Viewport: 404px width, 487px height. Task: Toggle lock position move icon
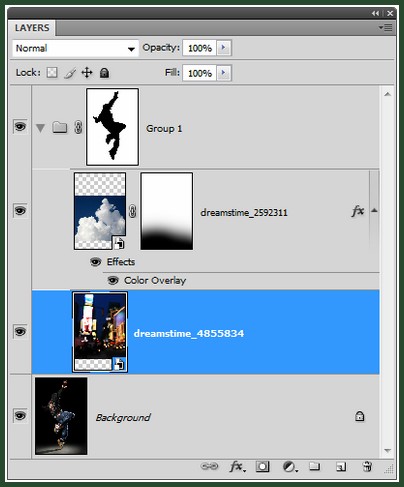pyautogui.click(x=87, y=72)
